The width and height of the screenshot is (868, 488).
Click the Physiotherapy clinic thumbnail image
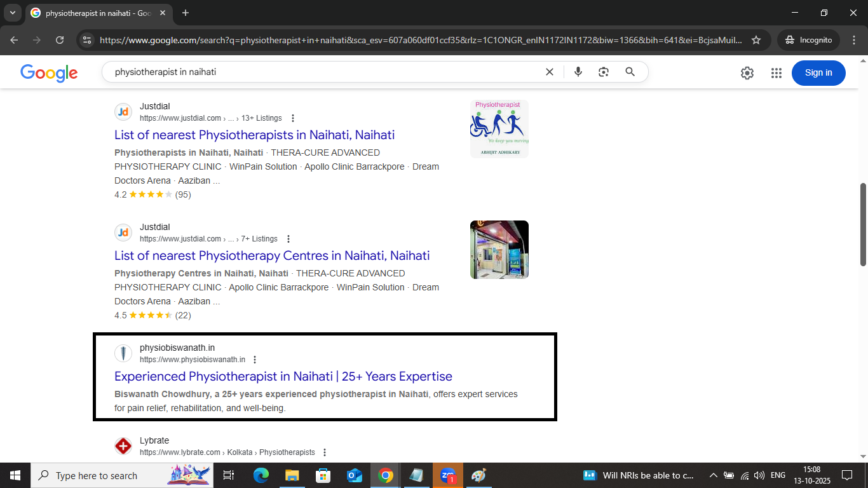click(499, 249)
